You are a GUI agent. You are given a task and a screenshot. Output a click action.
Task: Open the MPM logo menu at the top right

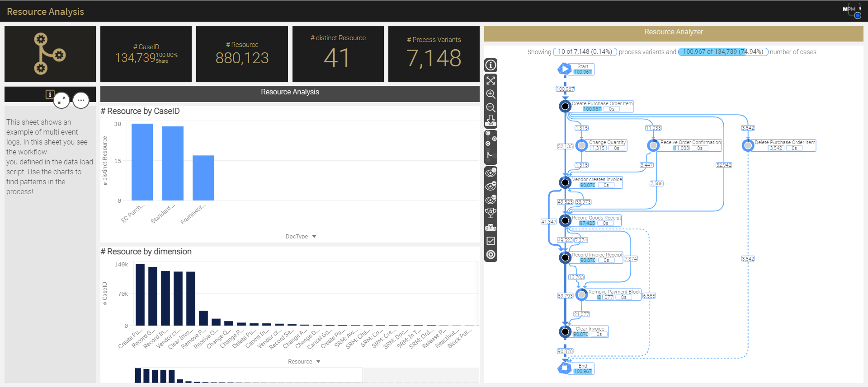(852, 11)
